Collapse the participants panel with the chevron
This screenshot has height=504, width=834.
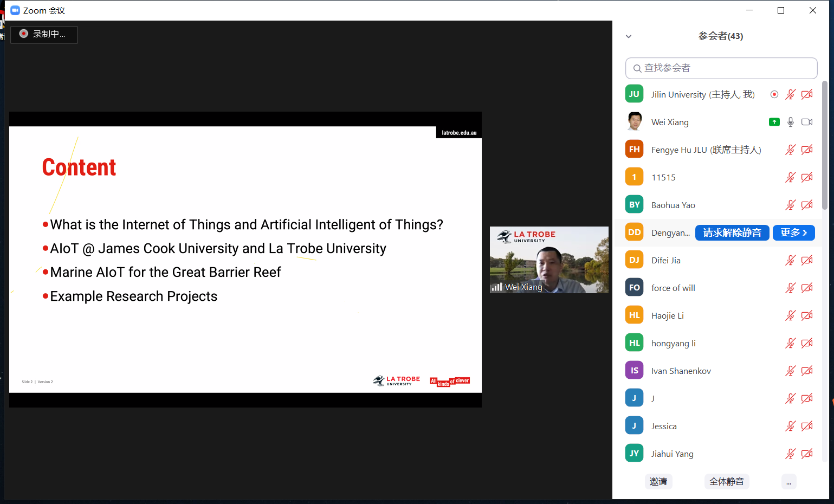click(x=629, y=36)
